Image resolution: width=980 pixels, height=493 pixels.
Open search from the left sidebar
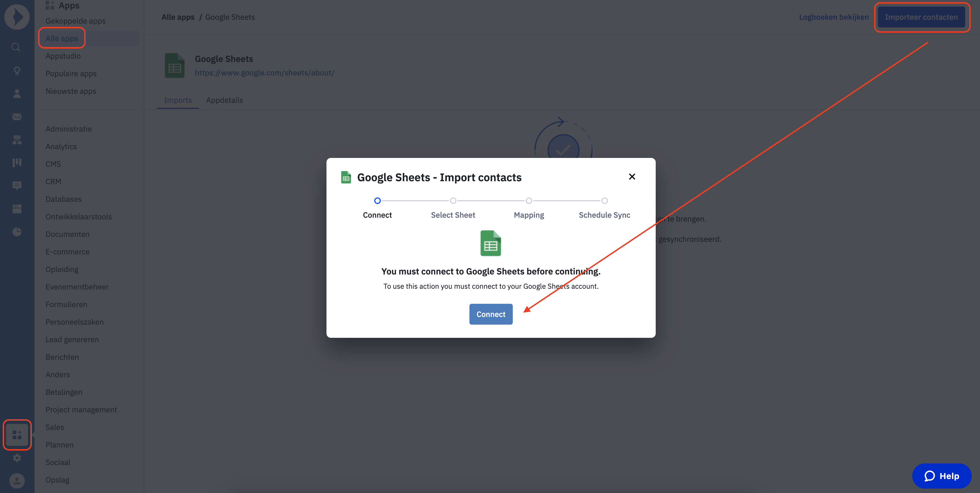tap(16, 47)
